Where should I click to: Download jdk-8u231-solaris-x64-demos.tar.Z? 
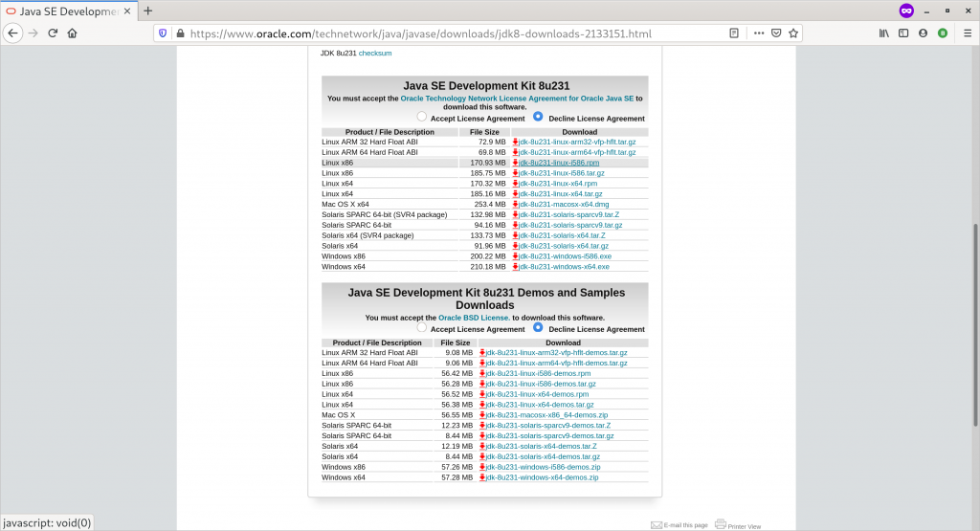click(x=542, y=446)
